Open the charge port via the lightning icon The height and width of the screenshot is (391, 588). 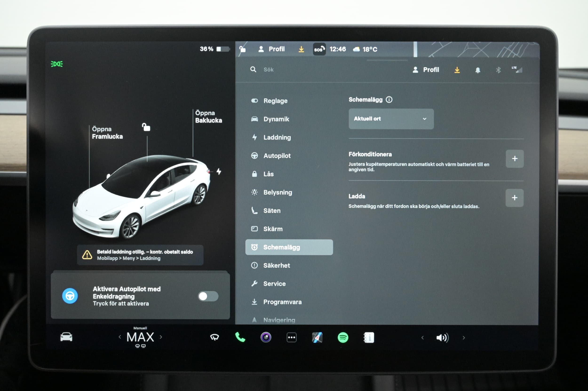pyautogui.click(x=219, y=171)
